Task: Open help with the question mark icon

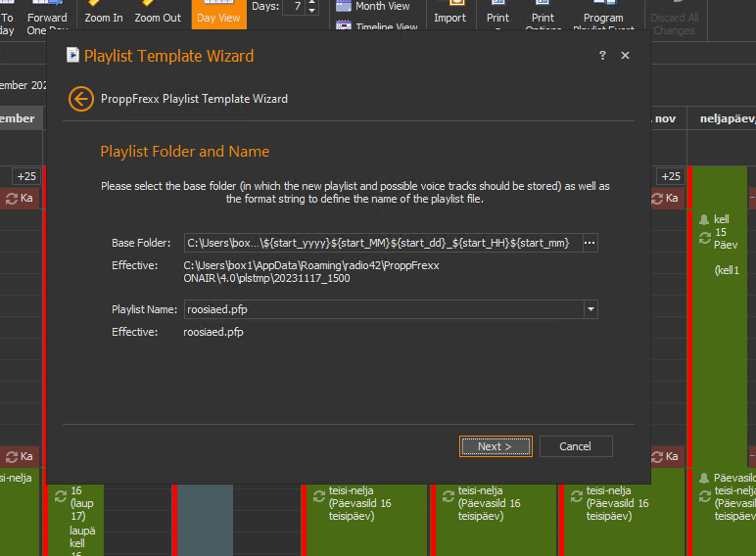Action: [603, 56]
